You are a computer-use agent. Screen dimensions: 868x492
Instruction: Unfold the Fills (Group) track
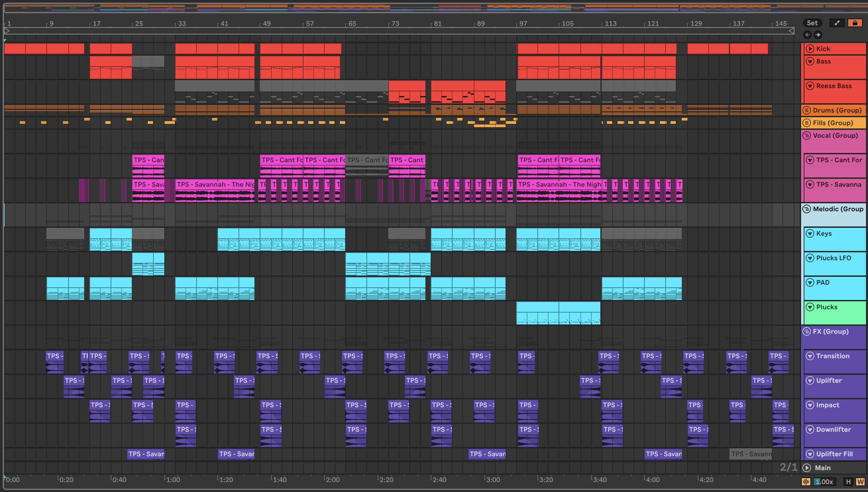(807, 123)
